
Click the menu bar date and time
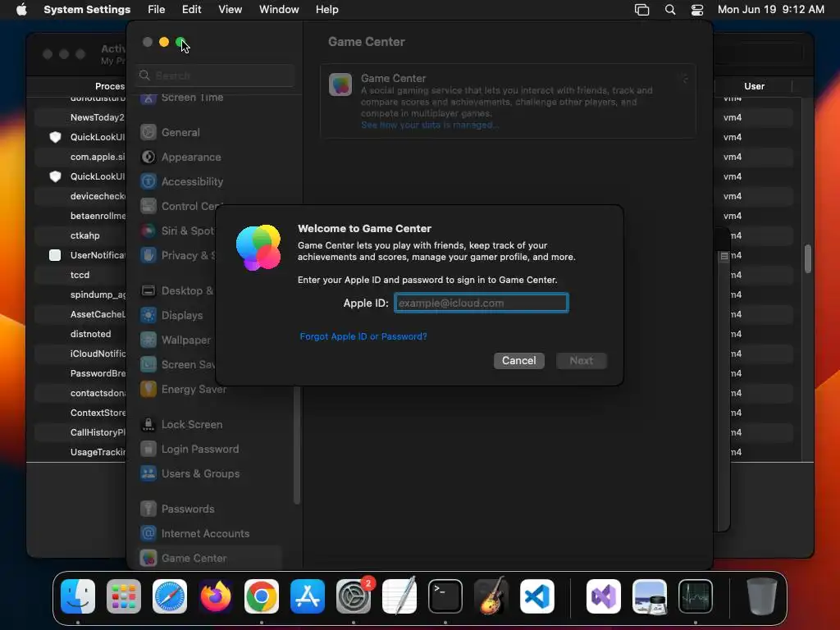[x=771, y=10]
